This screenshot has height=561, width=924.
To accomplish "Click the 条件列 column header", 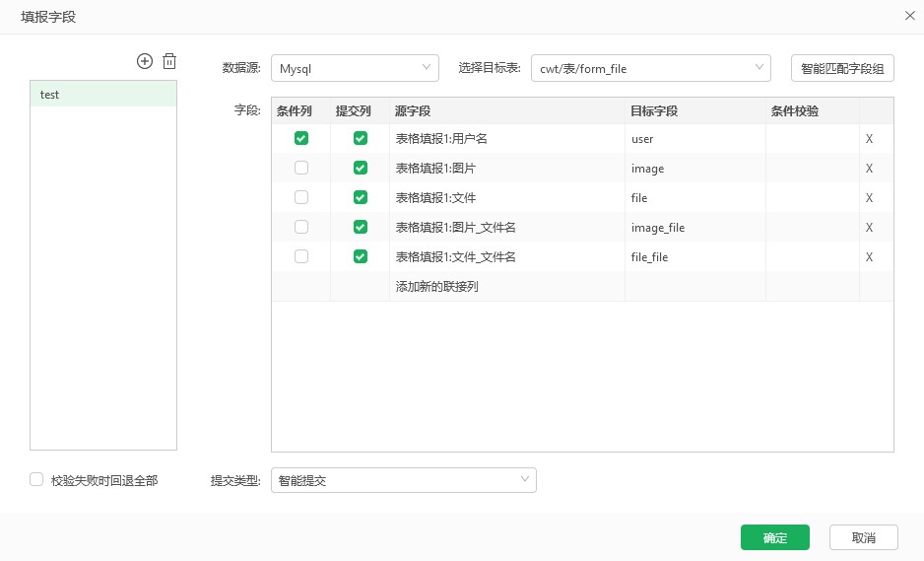I will [301, 110].
